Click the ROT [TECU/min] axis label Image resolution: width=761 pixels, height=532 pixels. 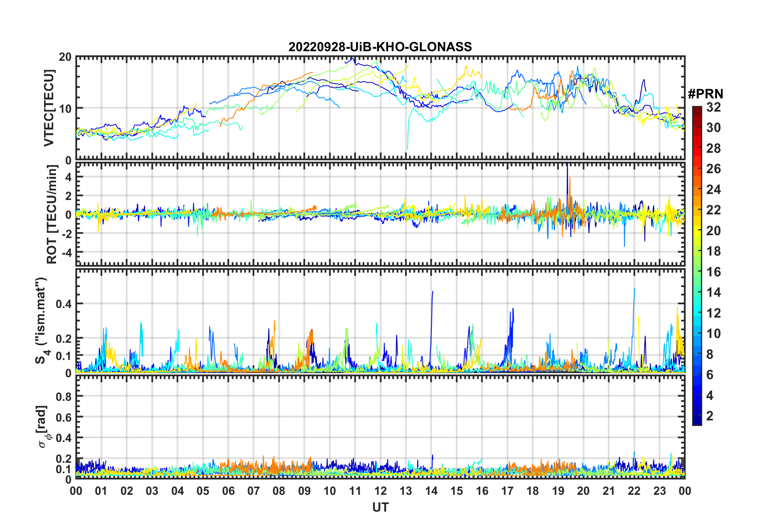click(52, 214)
